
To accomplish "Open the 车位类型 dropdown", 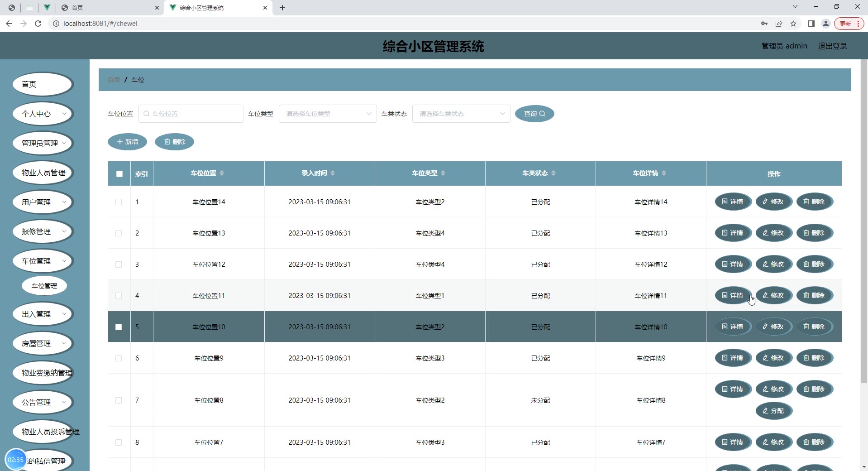I will click(328, 114).
